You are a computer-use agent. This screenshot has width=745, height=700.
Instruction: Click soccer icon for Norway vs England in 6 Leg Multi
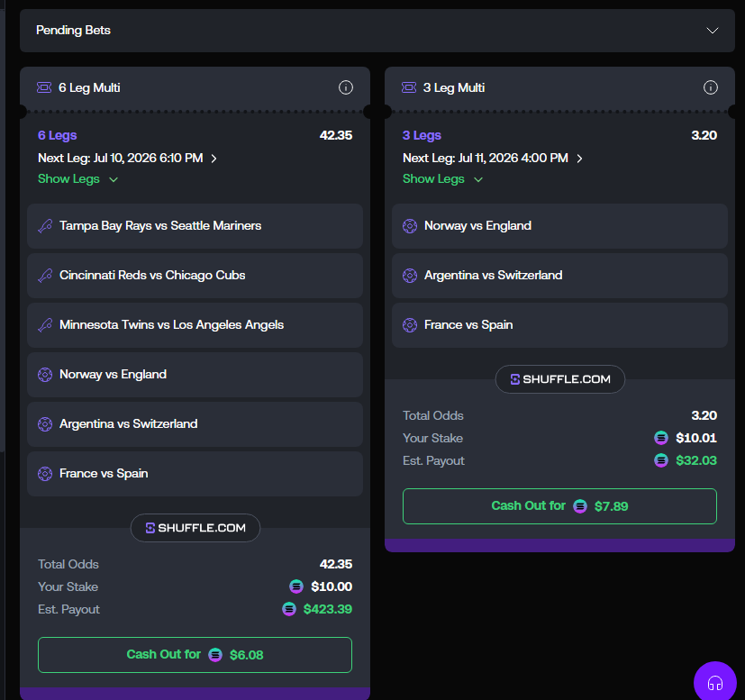45,375
